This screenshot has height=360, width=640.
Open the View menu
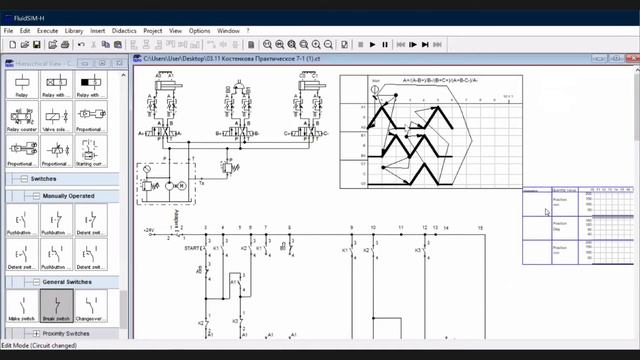176,31
